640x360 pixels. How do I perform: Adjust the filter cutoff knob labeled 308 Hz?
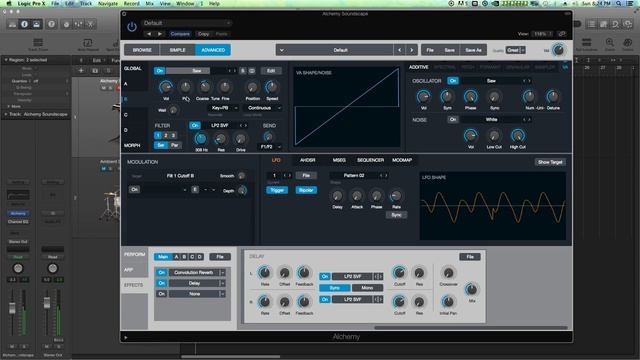pyautogui.click(x=200, y=139)
